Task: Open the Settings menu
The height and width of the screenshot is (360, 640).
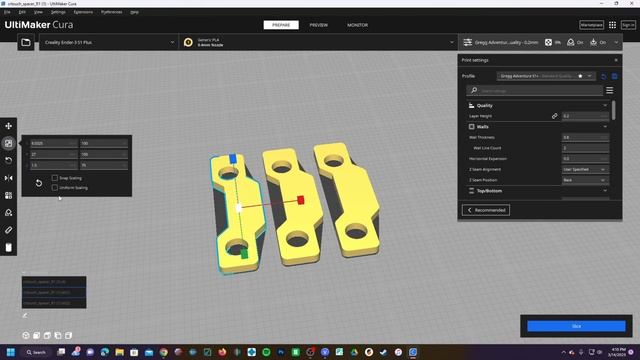Action: (x=58, y=12)
